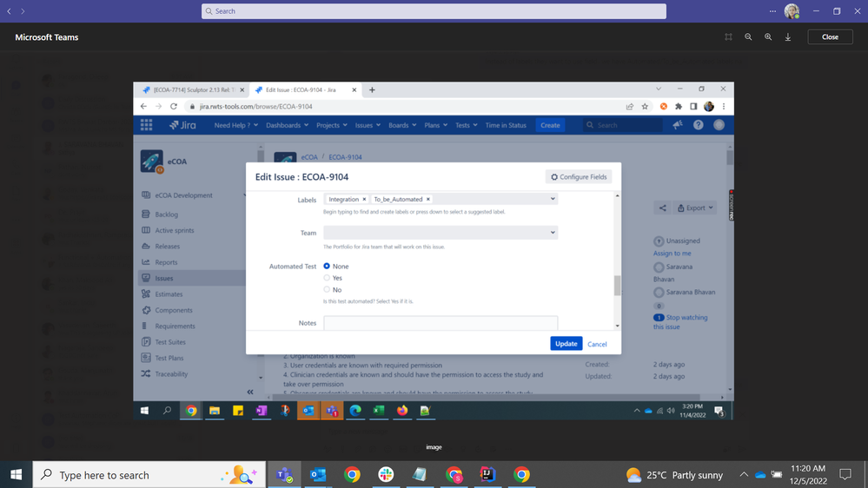Cancel the Edit Issue dialog
The height and width of the screenshot is (488, 868).
point(597,344)
